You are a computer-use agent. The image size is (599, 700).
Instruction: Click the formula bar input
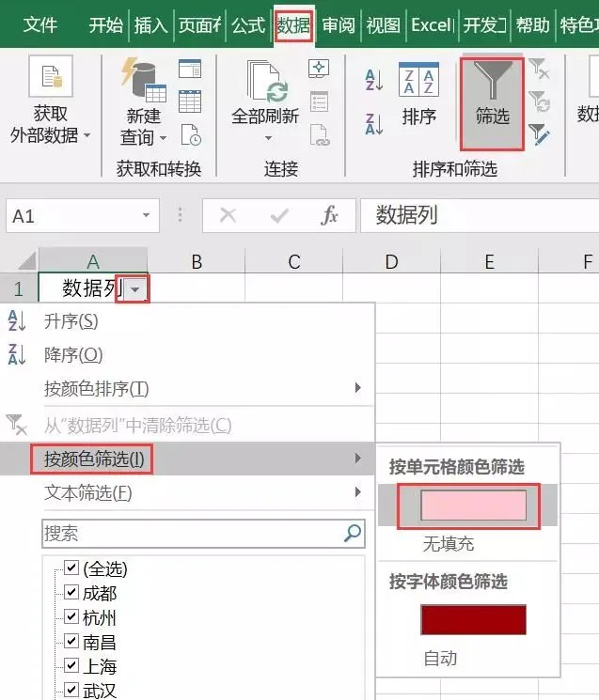tap(480, 215)
